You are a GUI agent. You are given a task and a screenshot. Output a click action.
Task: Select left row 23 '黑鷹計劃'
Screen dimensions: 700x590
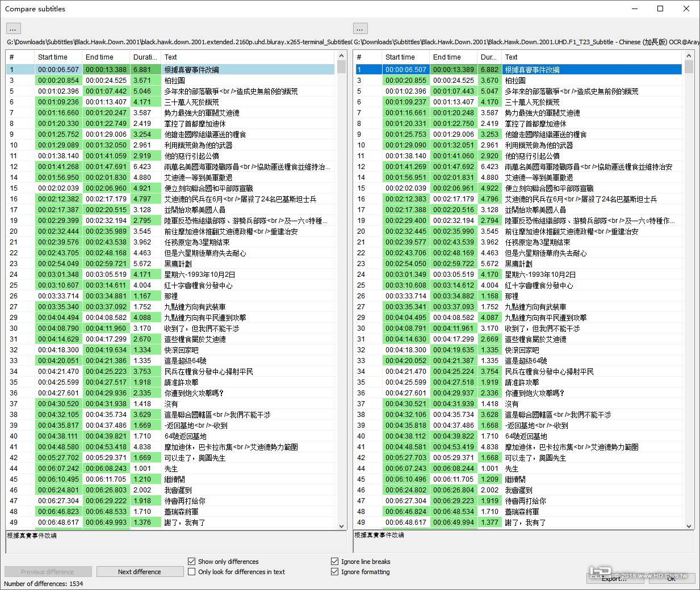click(x=178, y=264)
